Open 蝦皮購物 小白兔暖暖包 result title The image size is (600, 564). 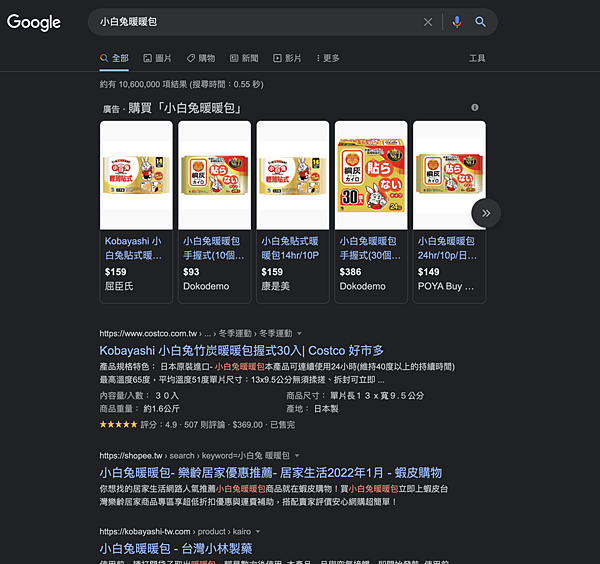(271, 473)
